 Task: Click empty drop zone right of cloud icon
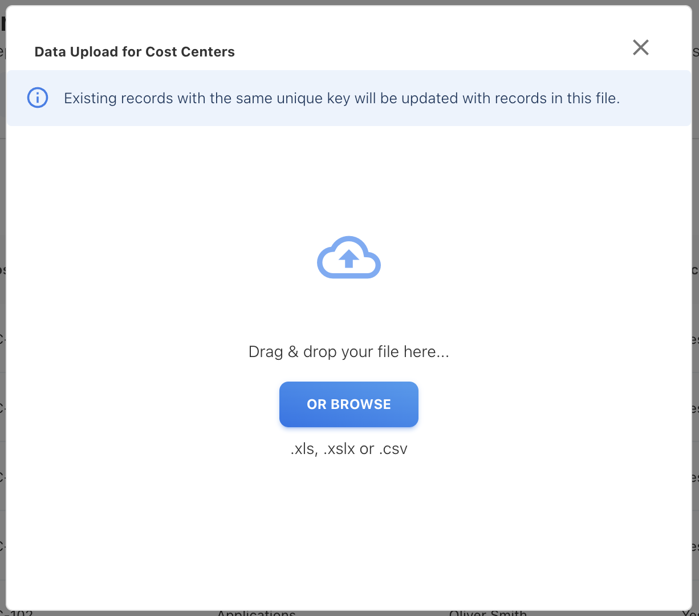[x=513, y=257]
